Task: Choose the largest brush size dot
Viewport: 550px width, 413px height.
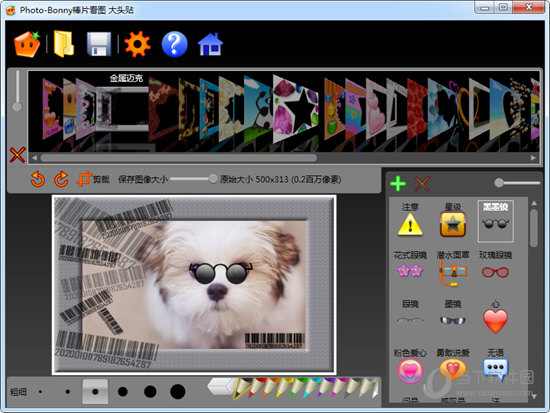Action: [177, 392]
